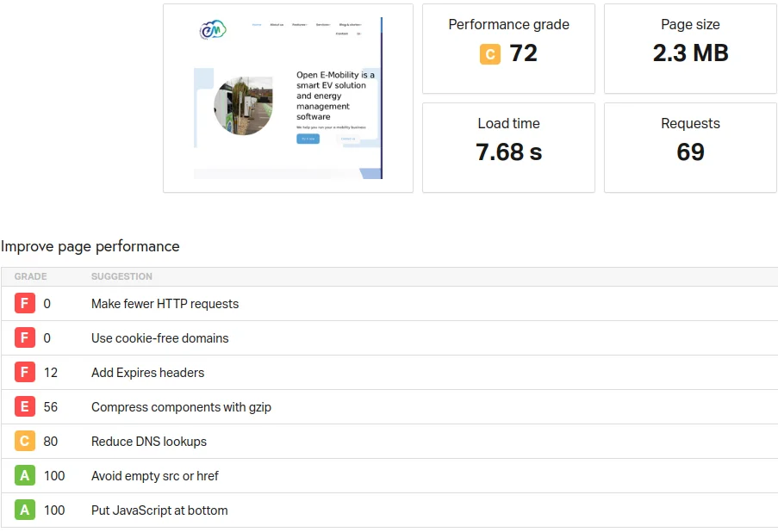Screen dimensions: 778x532
Task: Click the Improve page performance heading
Action: point(90,246)
